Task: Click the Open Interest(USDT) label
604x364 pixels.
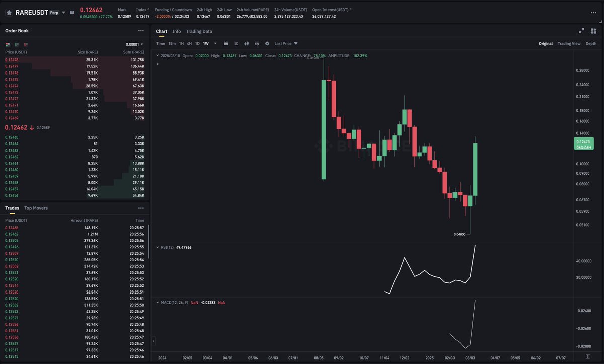Action: tap(331, 10)
